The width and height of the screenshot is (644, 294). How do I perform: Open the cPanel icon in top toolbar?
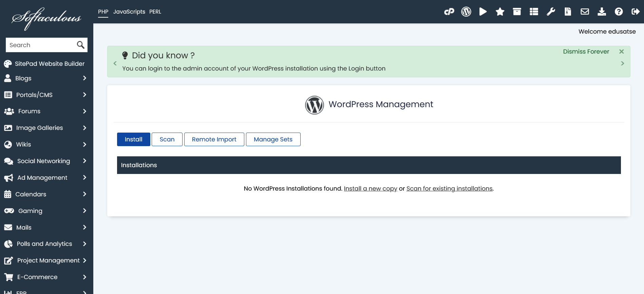coord(449,12)
